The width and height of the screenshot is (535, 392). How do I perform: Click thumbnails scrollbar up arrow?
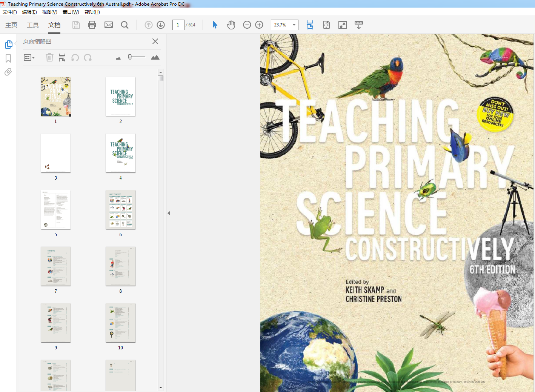pos(161,72)
